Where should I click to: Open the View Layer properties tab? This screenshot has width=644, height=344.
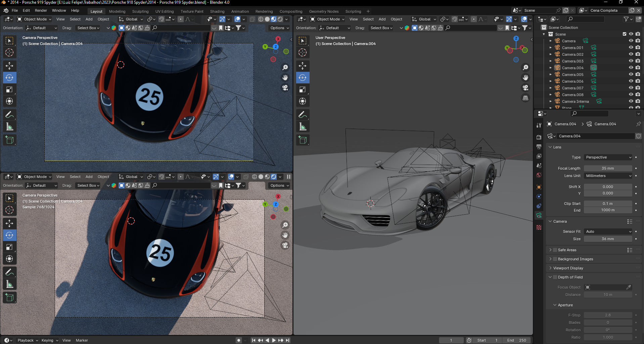tap(539, 156)
